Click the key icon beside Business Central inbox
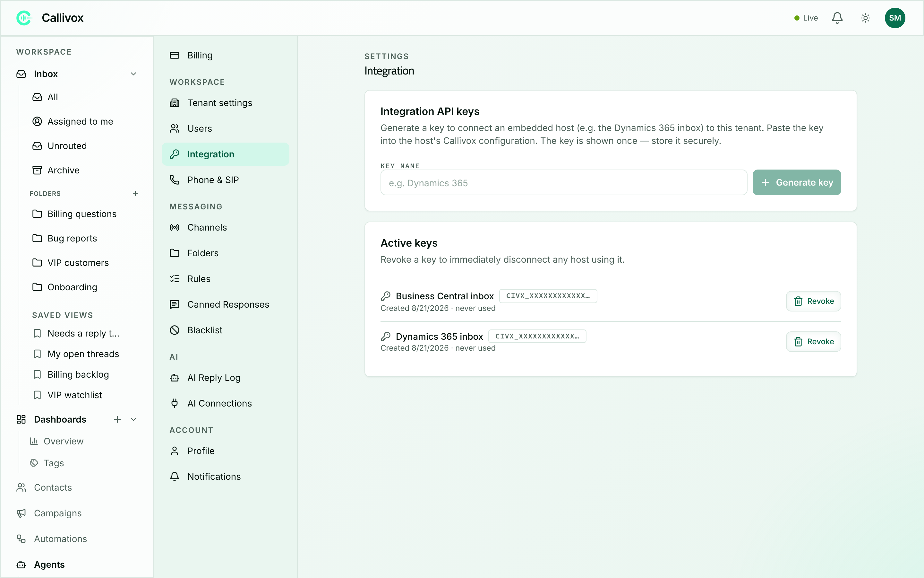The height and width of the screenshot is (578, 924). [x=386, y=296]
